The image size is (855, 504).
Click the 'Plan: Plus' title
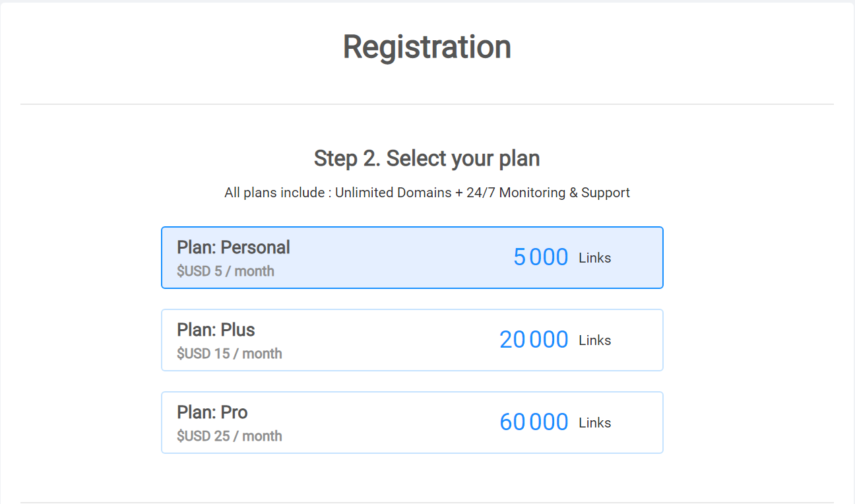216,330
